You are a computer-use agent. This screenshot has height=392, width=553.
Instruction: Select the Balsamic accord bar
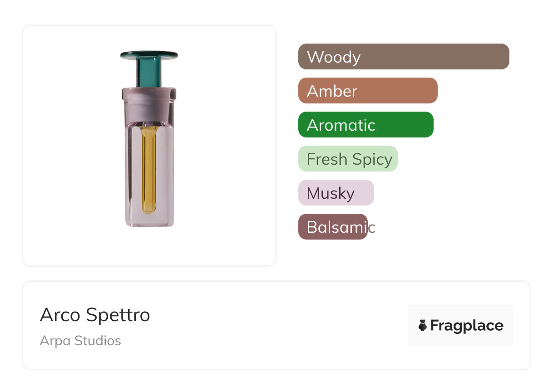332,227
